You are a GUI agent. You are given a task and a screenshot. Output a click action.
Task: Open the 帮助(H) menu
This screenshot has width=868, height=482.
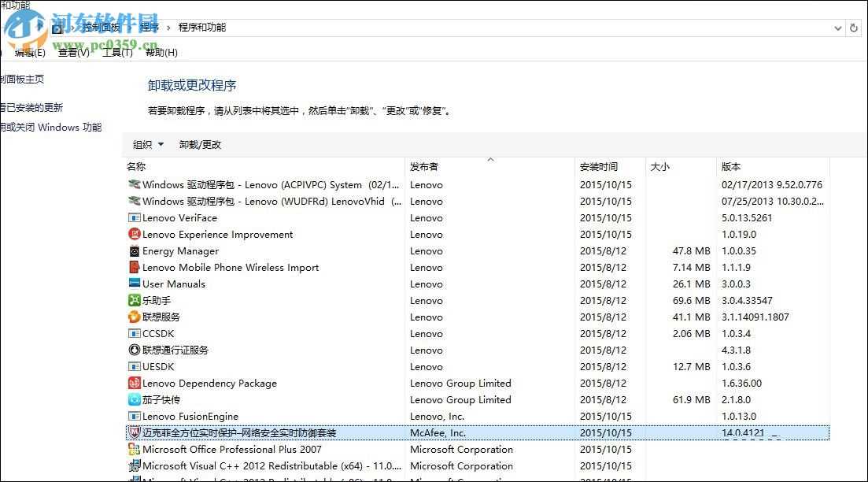point(161,53)
